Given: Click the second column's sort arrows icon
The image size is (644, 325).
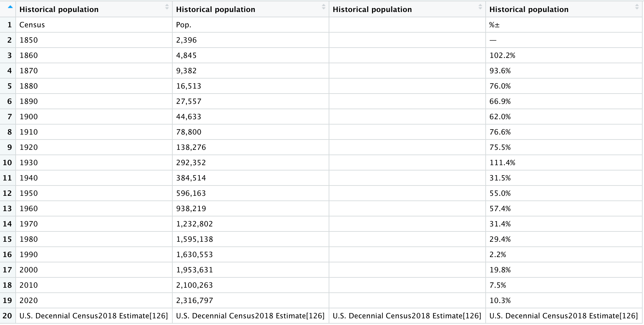Looking at the screenshot, I should pyautogui.click(x=323, y=7).
